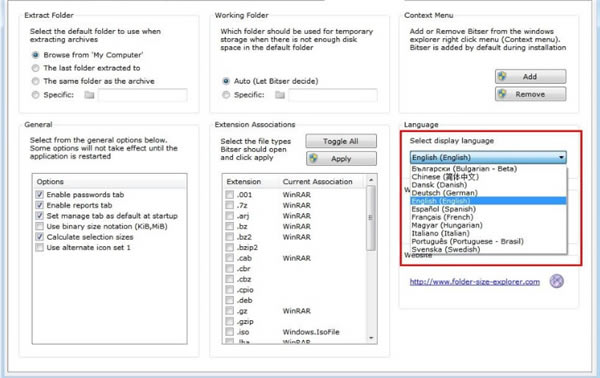The image size is (600, 378).
Task: Select 'The last folder extracted to' option
Action: click(35, 68)
